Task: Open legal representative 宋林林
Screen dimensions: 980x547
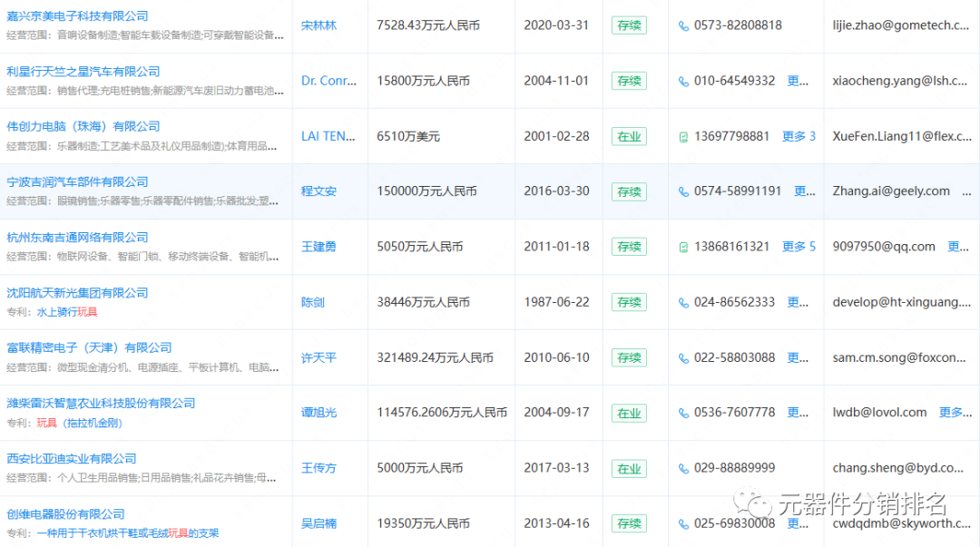Action: 318,25
